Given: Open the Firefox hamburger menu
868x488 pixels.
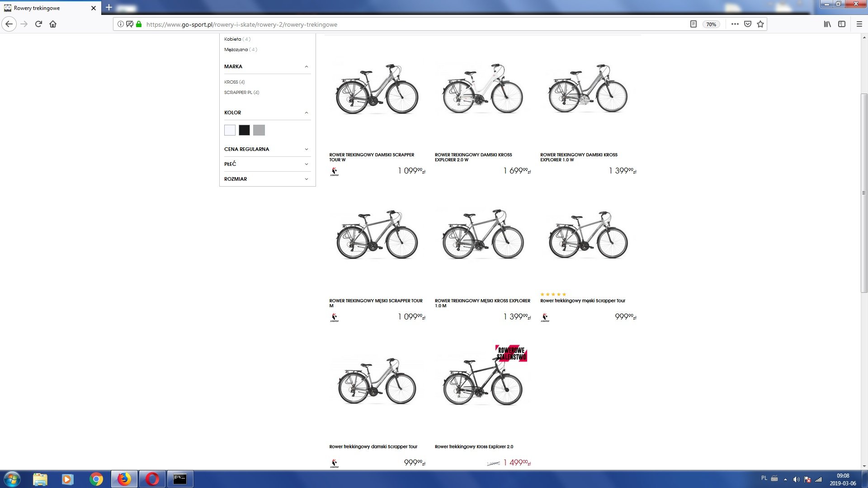Looking at the screenshot, I should tap(859, 24).
